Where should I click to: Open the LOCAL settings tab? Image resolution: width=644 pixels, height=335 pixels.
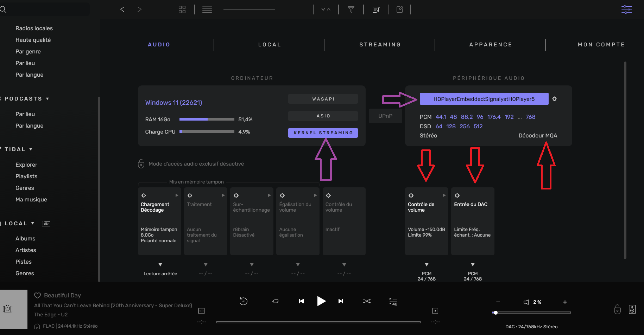point(270,45)
